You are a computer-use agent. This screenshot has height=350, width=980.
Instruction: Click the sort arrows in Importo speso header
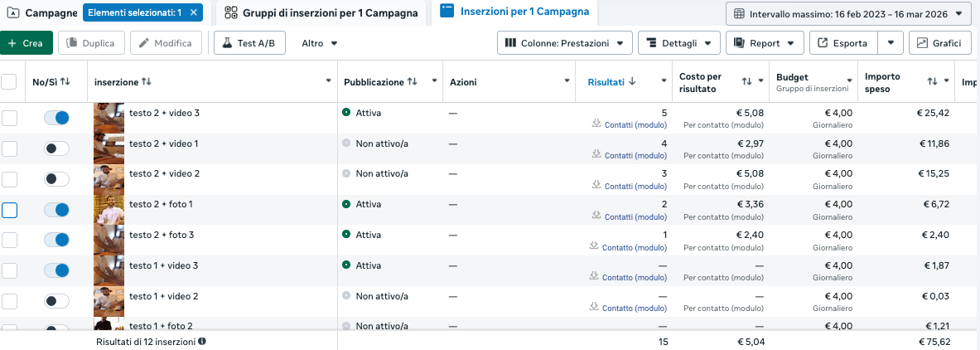click(x=932, y=81)
